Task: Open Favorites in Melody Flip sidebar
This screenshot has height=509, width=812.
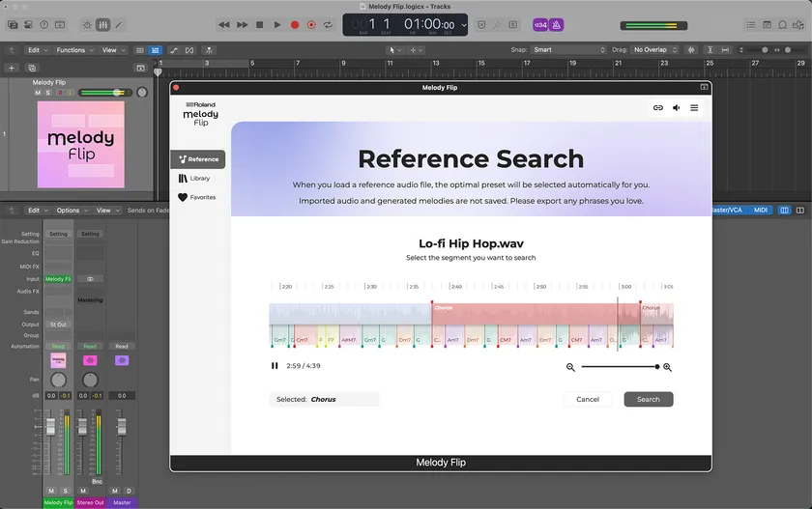Action: (x=197, y=197)
